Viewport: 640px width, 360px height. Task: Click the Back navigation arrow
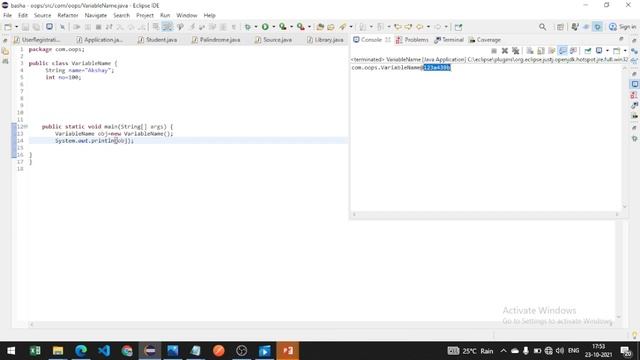click(420, 27)
